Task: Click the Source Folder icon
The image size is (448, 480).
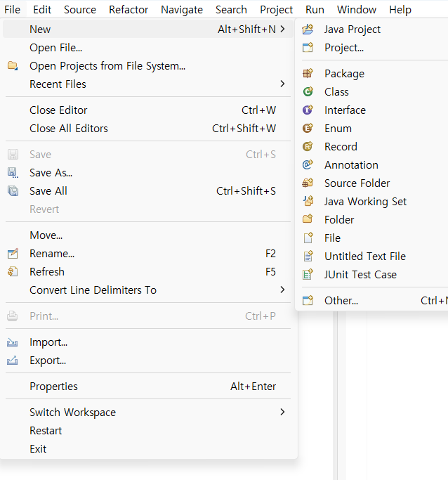Action: tap(308, 183)
